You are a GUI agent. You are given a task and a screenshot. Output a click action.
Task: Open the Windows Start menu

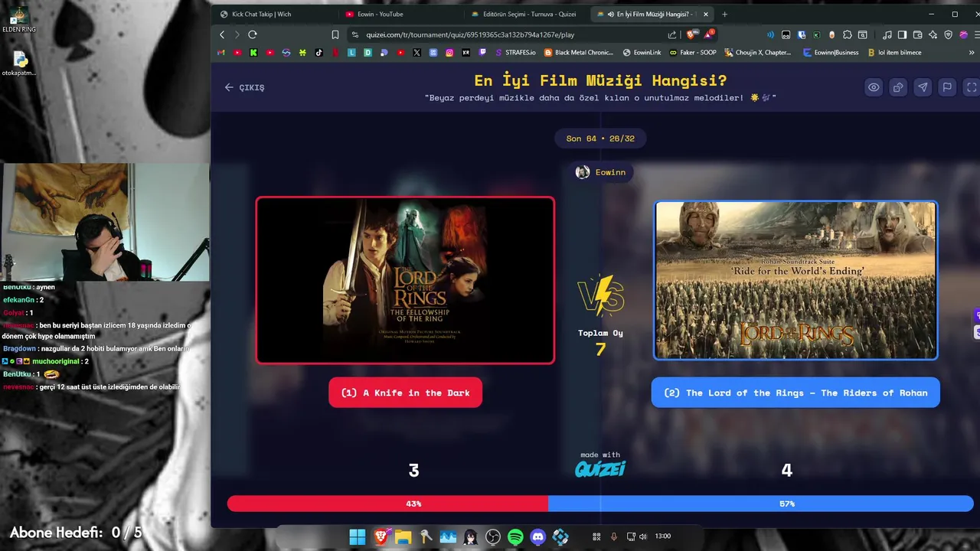pos(358,537)
